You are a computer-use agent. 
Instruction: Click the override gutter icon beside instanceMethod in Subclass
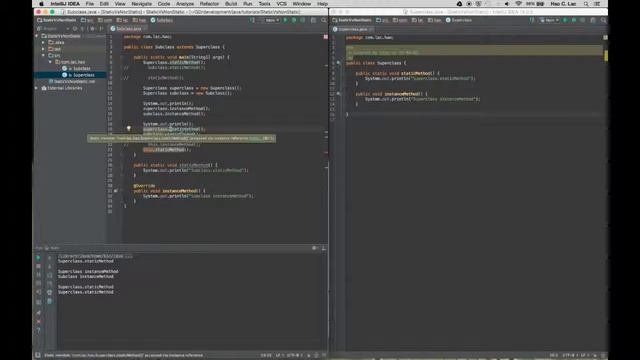pos(116,191)
